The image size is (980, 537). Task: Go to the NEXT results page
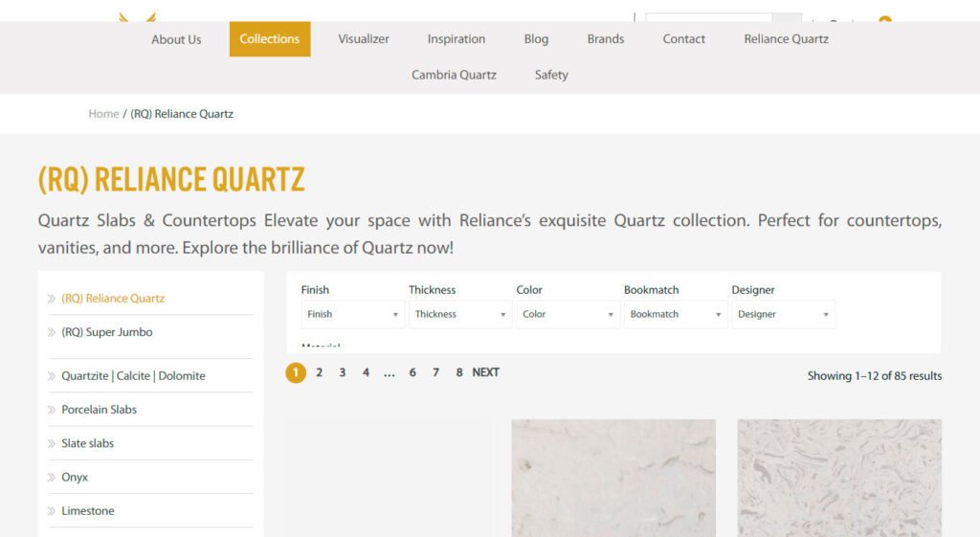(x=485, y=372)
